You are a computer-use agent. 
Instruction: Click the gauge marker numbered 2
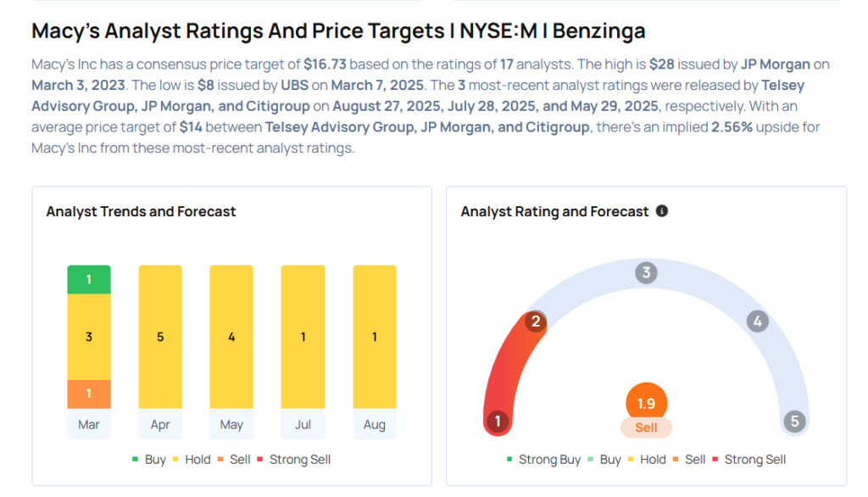pos(536,321)
